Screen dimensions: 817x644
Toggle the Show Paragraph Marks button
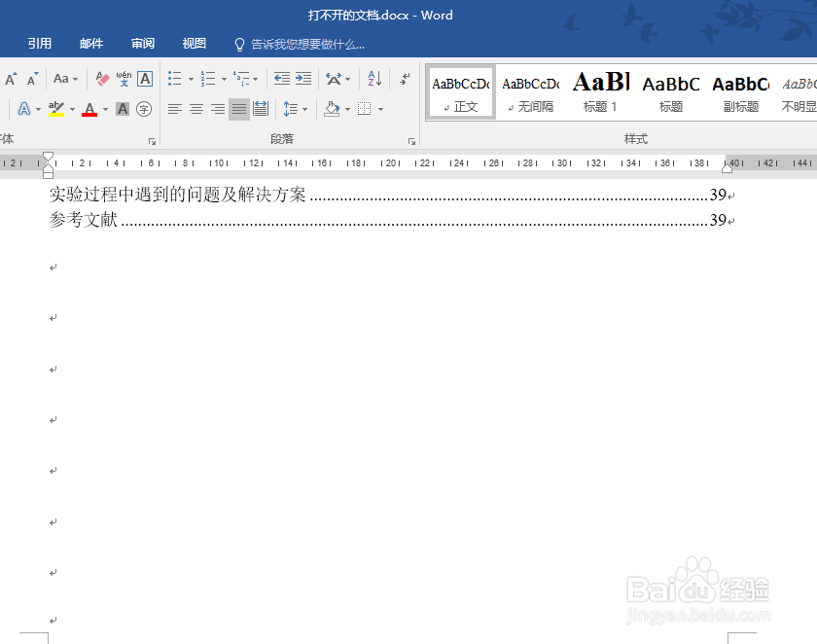click(403, 78)
